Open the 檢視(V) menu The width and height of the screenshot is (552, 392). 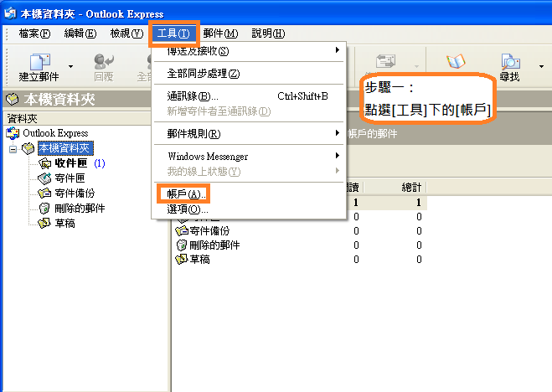point(126,34)
